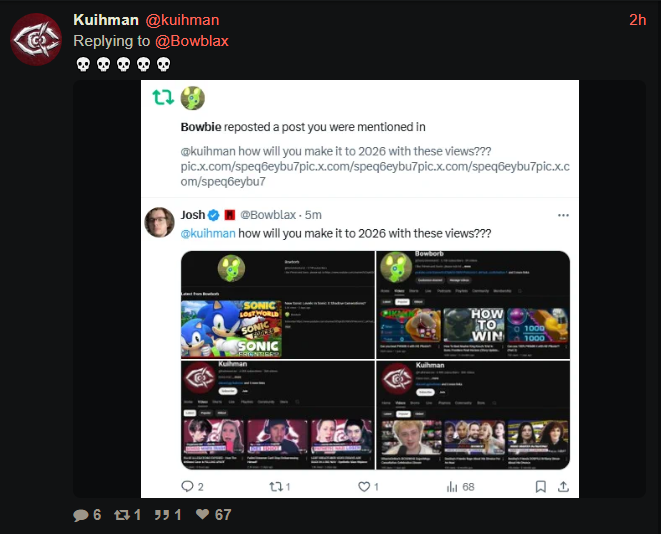Open the Sonic Lost World thumbnail image
Image resolution: width=661 pixels, height=534 pixels.
pyautogui.click(x=231, y=328)
